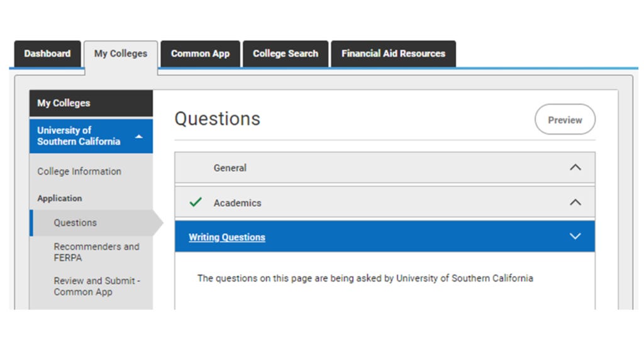Switch to the Dashboard tab
The image size is (644, 362).
(x=47, y=53)
